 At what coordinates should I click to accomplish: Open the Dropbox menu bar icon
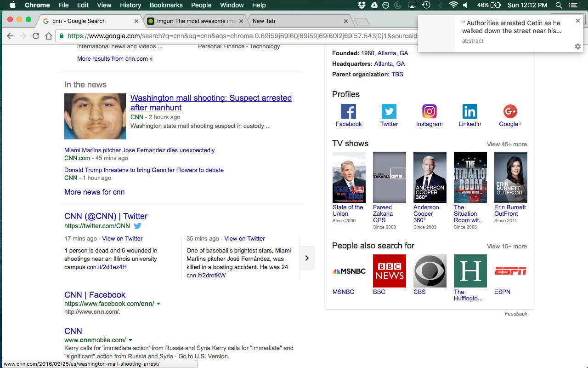(362, 5)
